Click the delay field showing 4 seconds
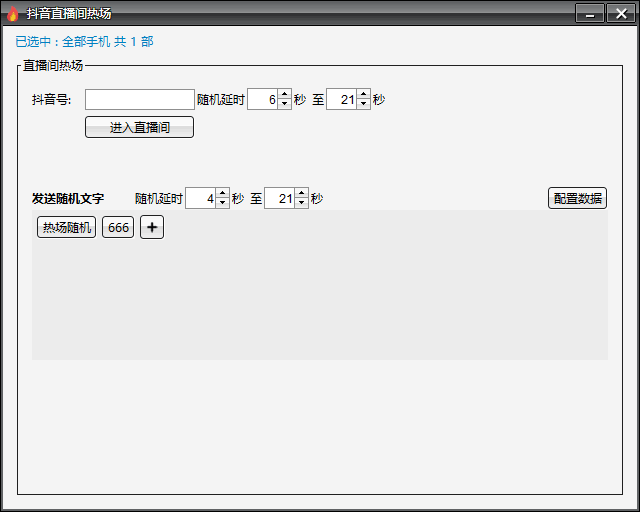640x512 pixels. 201,198
